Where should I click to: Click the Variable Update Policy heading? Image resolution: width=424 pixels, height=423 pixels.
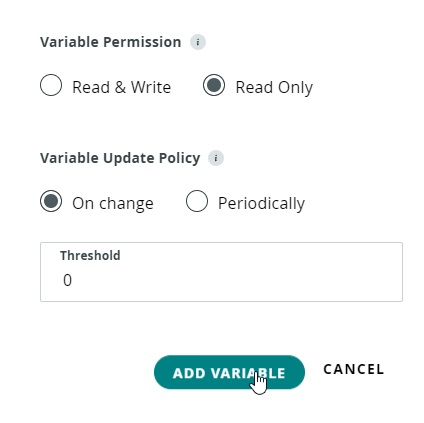(x=120, y=158)
